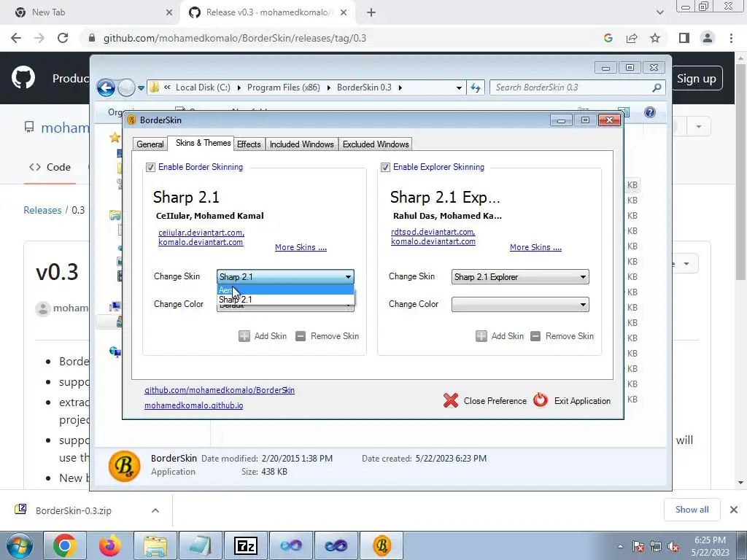This screenshot has width=747, height=560.
Task: Close the downloads bar
Action: tap(734, 510)
